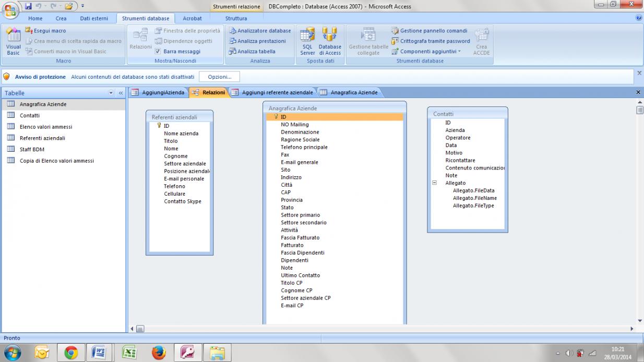Open the Visual Basic editor

click(13, 41)
